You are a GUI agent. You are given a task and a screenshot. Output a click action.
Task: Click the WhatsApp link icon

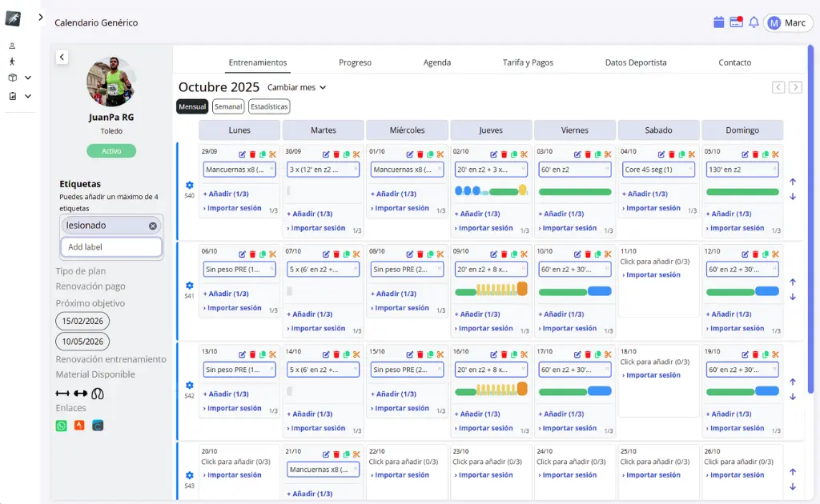pos(62,426)
